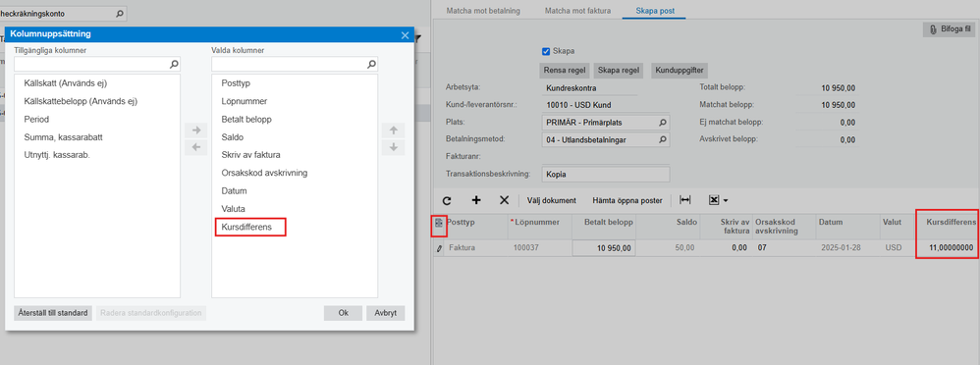Export grid to Excel icon

point(714,200)
